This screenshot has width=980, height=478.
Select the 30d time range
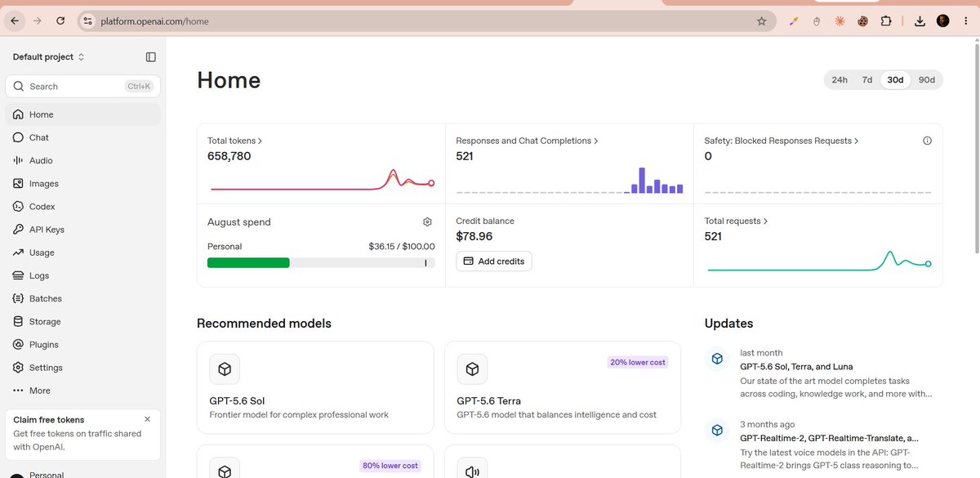point(895,80)
